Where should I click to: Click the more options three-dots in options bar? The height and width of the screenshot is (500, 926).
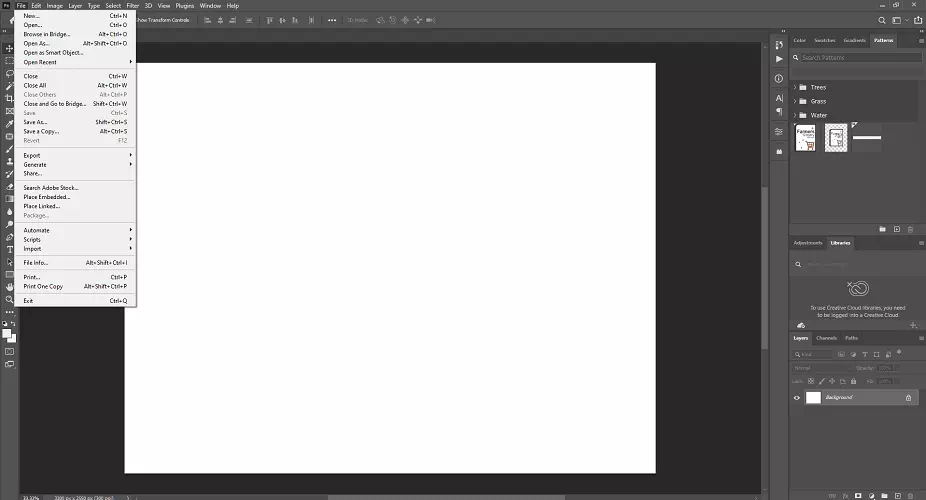pyautogui.click(x=332, y=20)
